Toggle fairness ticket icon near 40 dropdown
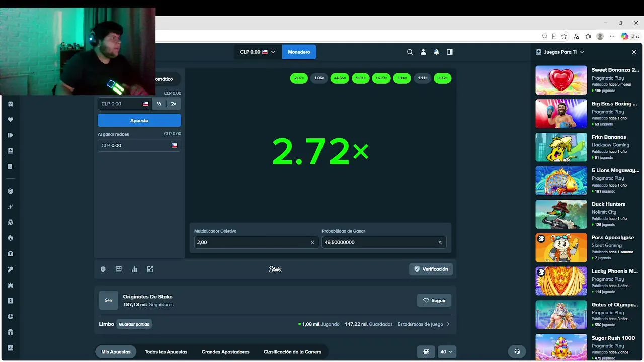 [426, 352]
